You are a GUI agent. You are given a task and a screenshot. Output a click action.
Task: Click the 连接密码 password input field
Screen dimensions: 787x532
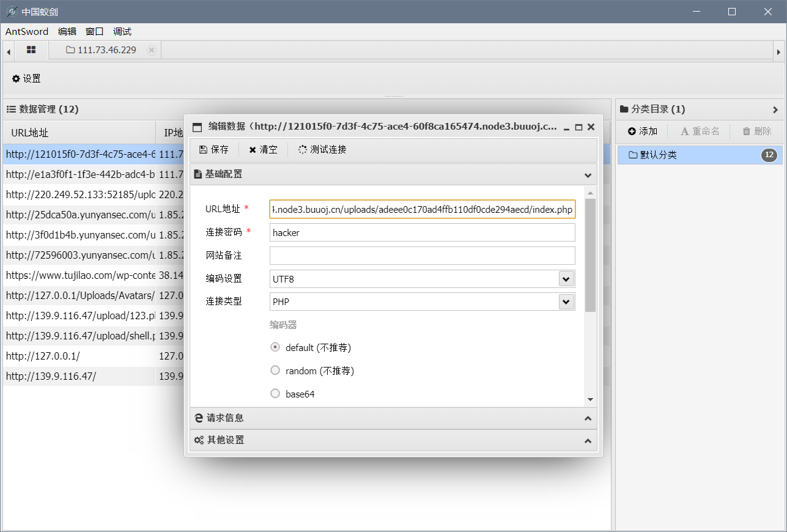[422, 232]
